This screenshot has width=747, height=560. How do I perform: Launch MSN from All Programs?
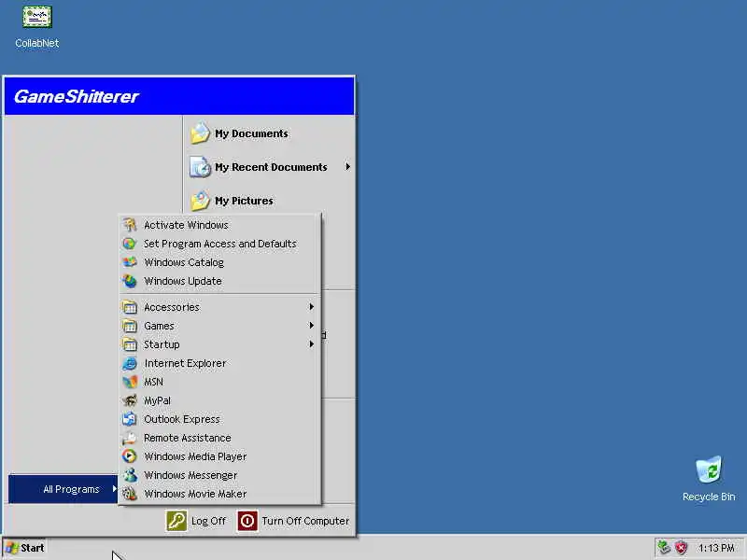tap(219, 382)
